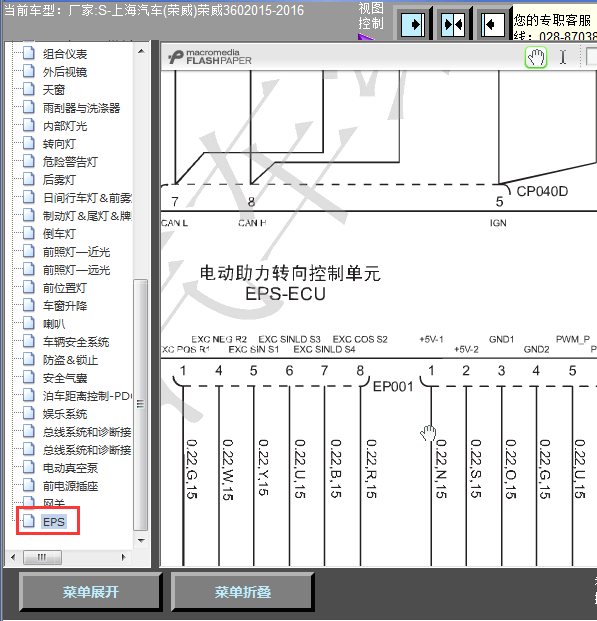The width and height of the screenshot is (597, 621).
Task: Click the right-arrow view control button
Action: [413, 25]
